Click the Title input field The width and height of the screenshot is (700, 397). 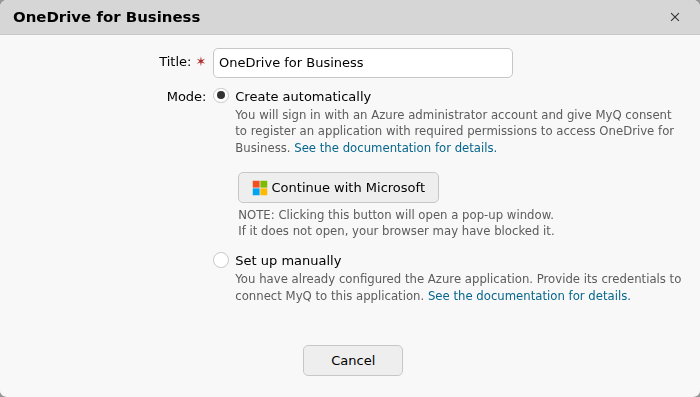[362, 63]
